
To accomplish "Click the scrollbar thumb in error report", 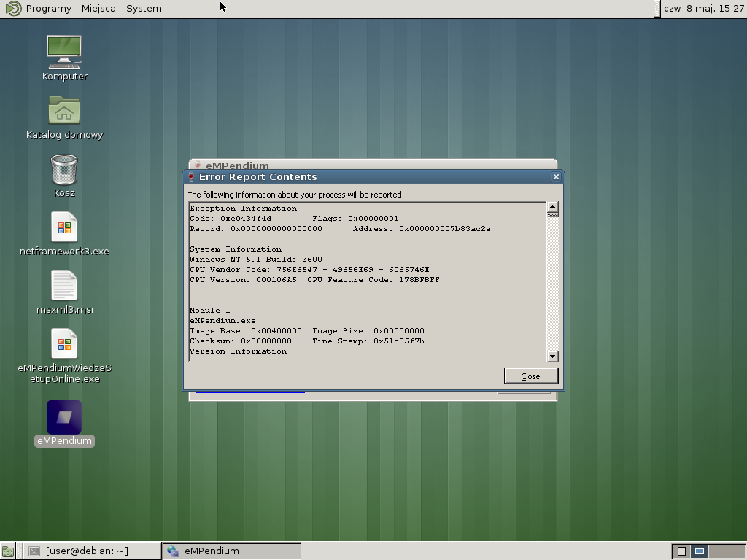I will tap(553, 215).
